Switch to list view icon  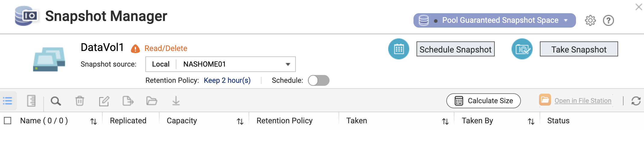(x=8, y=101)
